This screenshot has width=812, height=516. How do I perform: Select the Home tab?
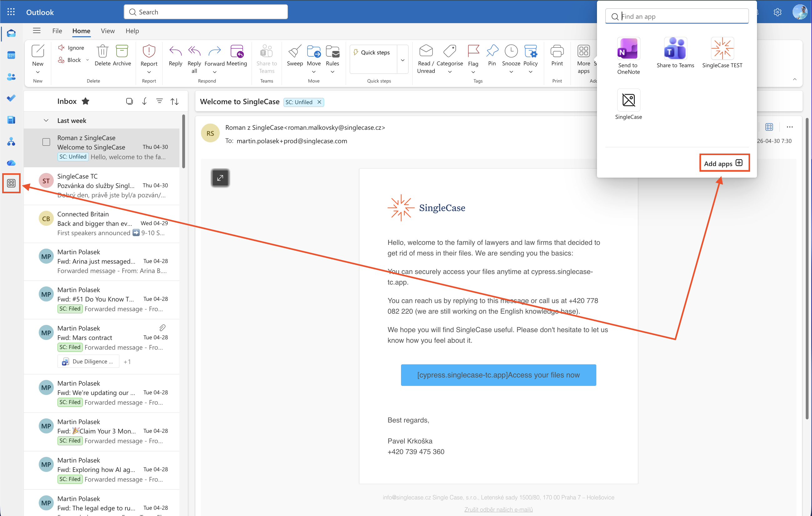pos(81,31)
